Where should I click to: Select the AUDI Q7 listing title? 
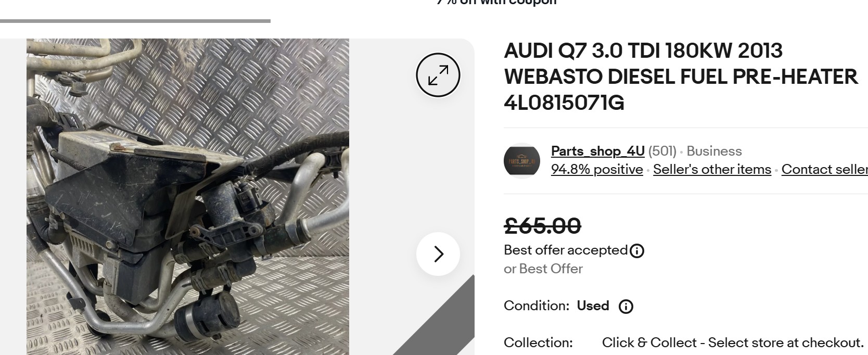681,77
